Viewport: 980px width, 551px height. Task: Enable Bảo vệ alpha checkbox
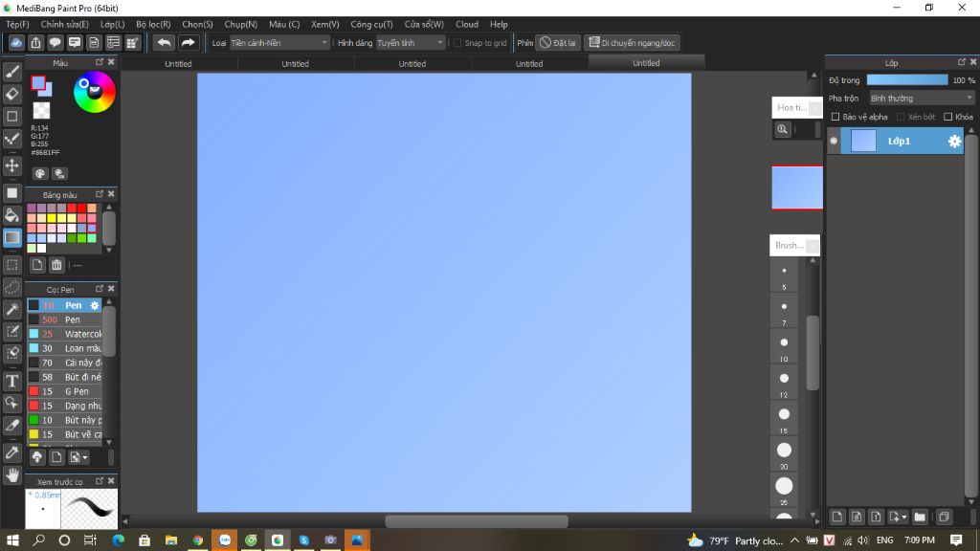click(x=835, y=117)
